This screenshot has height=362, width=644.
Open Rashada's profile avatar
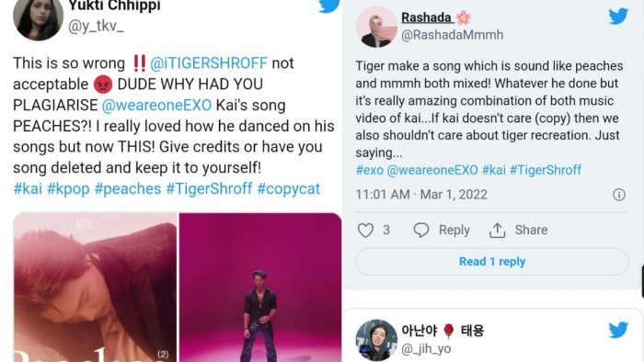pos(376,27)
